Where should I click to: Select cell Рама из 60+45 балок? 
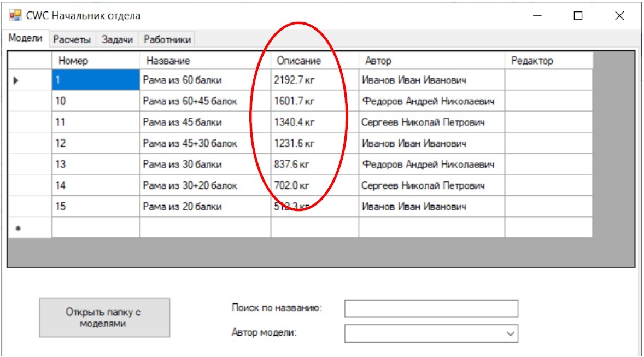click(205, 102)
